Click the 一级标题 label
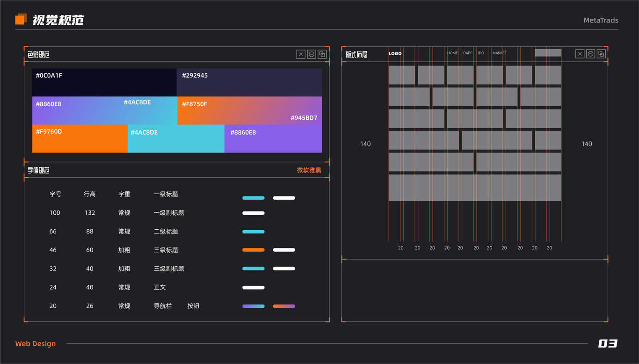The image size is (639, 364). tap(166, 194)
